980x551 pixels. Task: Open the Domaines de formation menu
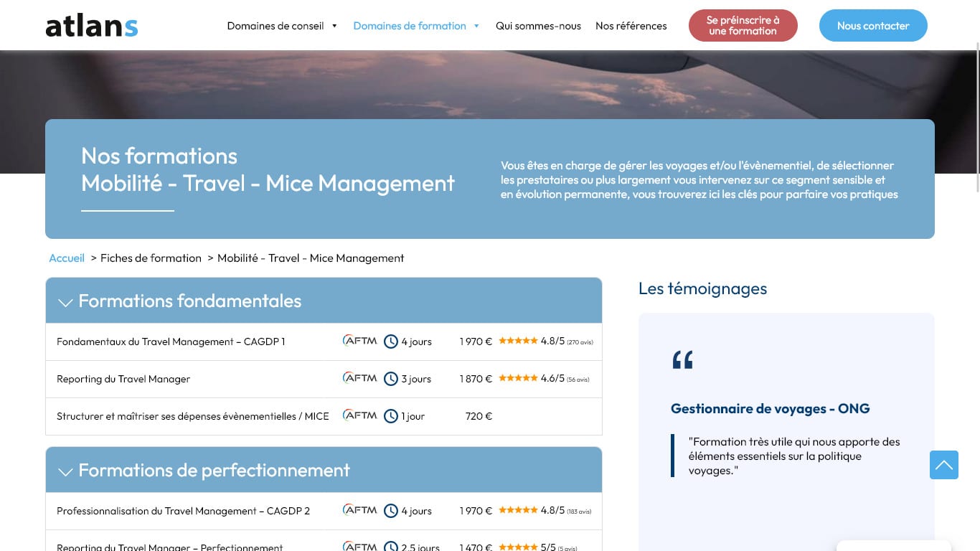tap(410, 26)
